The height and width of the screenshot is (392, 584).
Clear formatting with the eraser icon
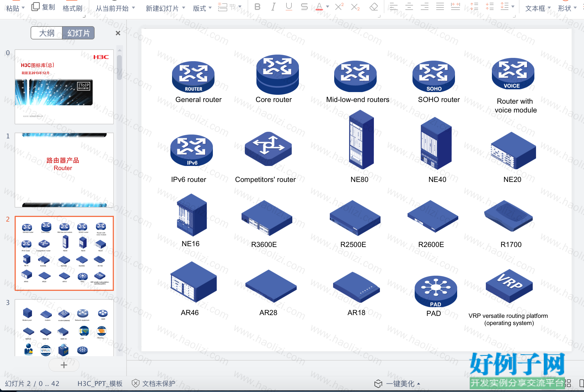(x=374, y=7)
